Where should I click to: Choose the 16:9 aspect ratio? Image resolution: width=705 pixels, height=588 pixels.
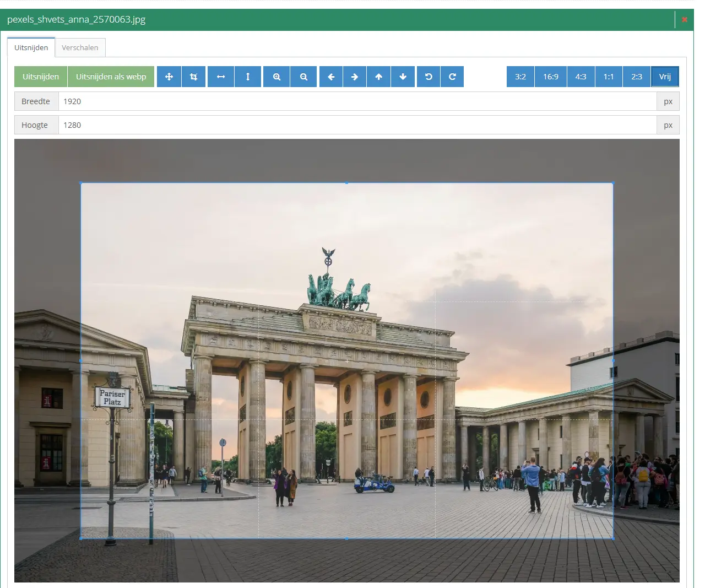(551, 77)
